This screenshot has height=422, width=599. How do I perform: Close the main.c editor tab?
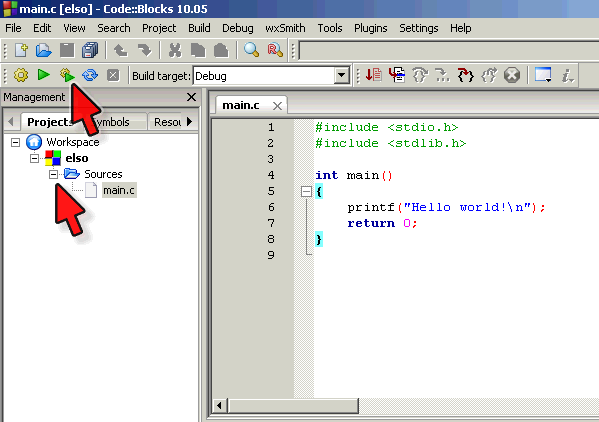click(278, 106)
